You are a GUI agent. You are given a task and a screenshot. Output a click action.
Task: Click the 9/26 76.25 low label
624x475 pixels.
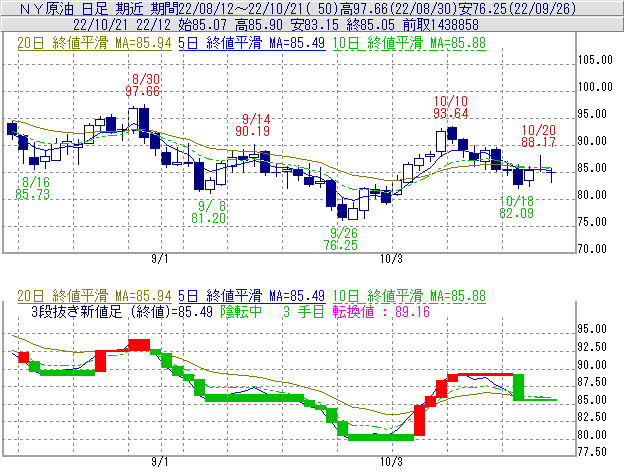pyautogui.click(x=341, y=239)
